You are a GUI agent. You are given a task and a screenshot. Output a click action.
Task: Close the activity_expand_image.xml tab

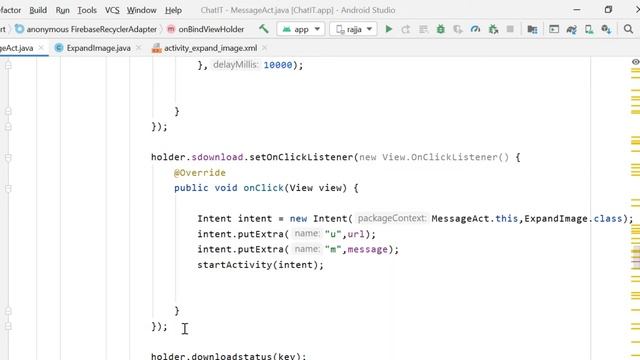click(264, 48)
